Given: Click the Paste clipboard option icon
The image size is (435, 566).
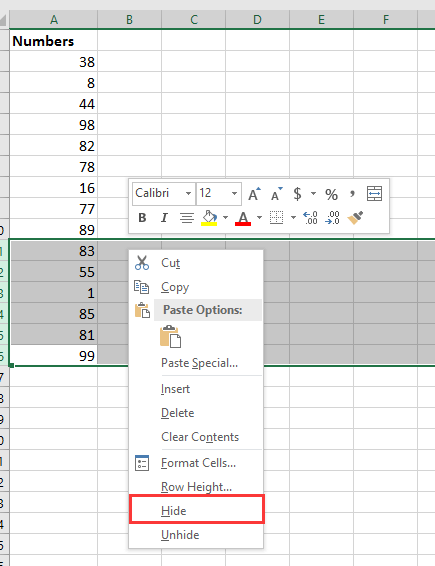Looking at the screenshot, I should [170, 336].
